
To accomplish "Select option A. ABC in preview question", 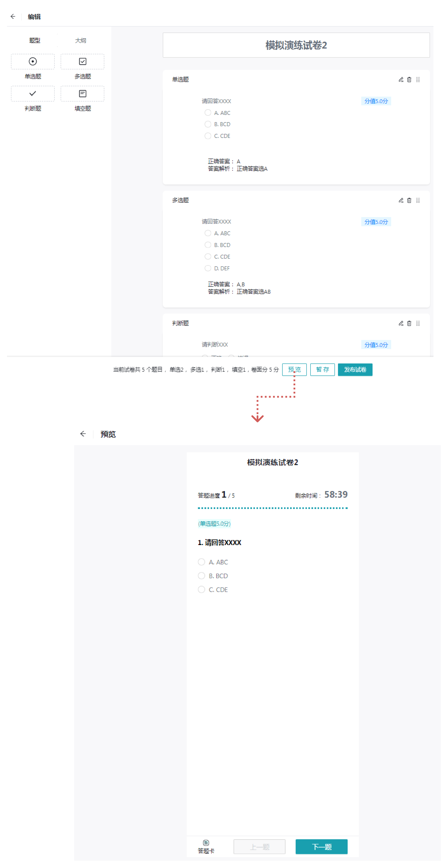I will click(201, 562).
